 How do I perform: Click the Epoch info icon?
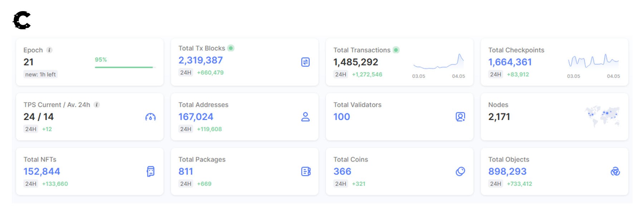(49, 50)
